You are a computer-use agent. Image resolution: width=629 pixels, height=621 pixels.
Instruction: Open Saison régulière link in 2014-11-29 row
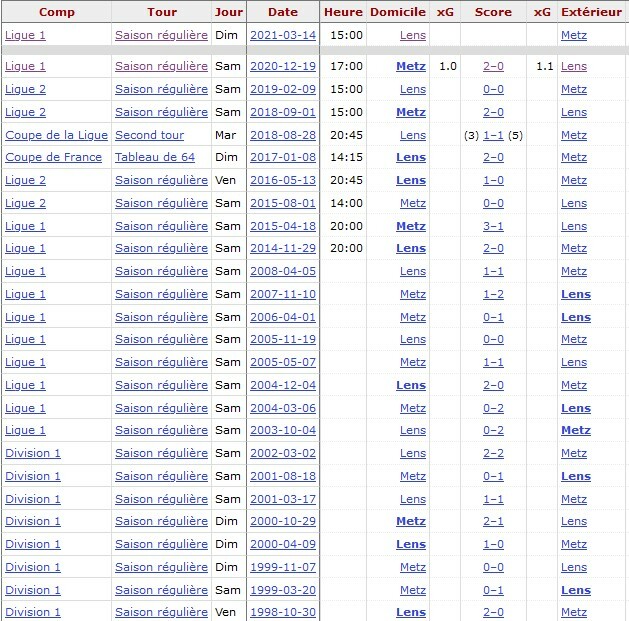pyautogui.click(x=161, y=248)
